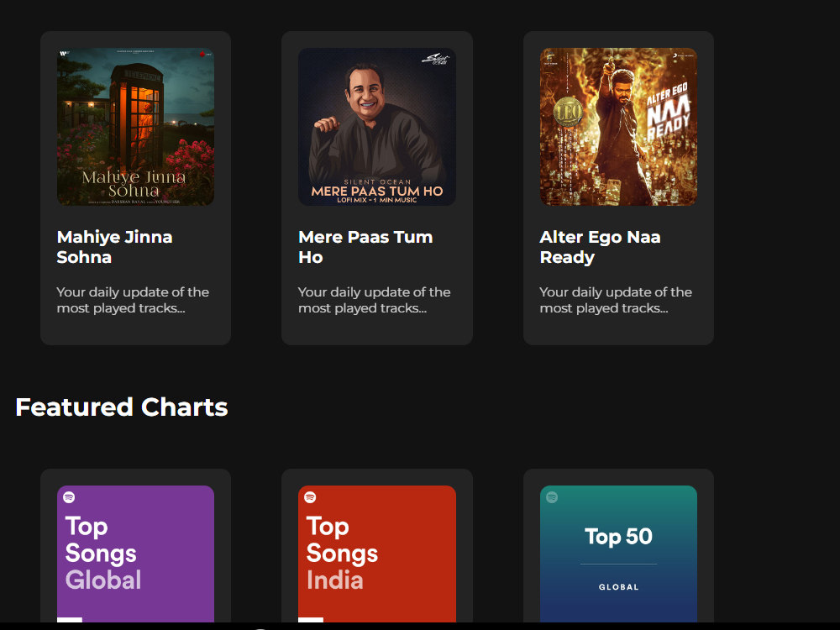Image resolution: width=840 pixels, height=630 pixels.
Task: Click the LEO coin emblem on cover
Action: pos(567,112)
